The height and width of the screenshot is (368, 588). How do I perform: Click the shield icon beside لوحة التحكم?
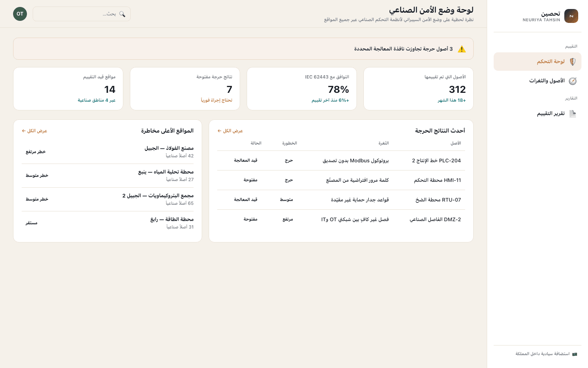point(572,62)
